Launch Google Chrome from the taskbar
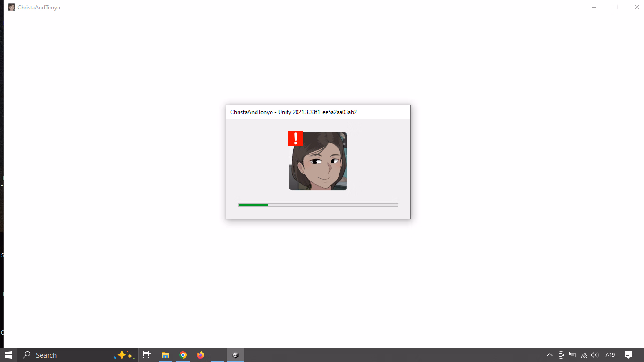Image resolution: width=644 pixels, height=362 pixels. (x=183, y=355)
